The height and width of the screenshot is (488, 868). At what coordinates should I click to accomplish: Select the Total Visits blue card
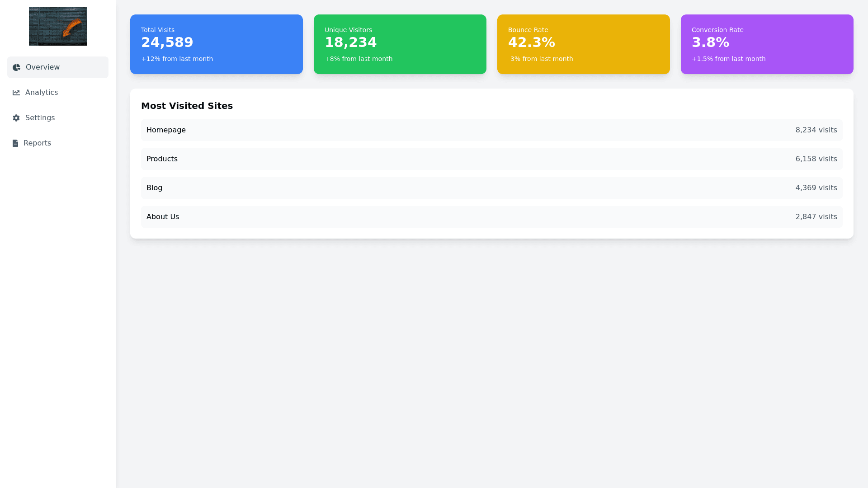click(x=217, y=44)
